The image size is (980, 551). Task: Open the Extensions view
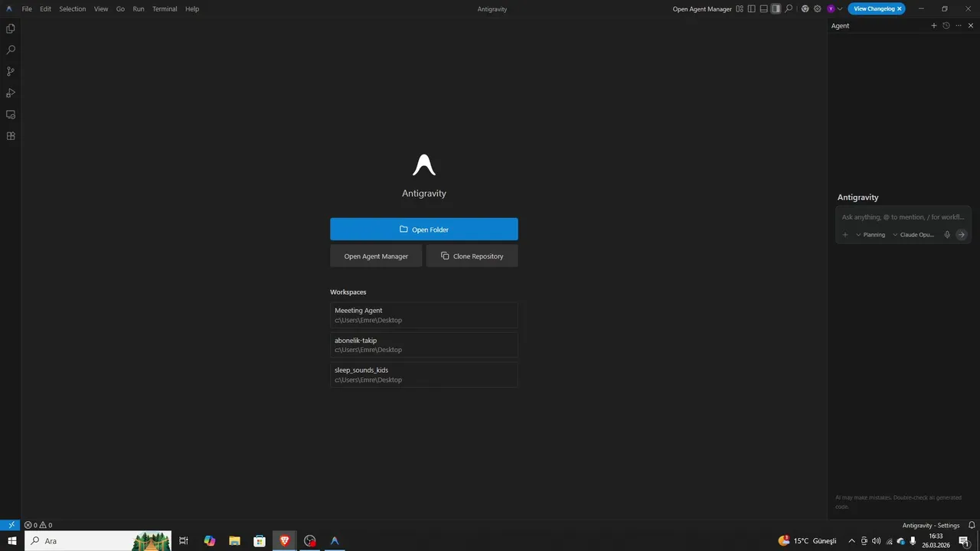pos(11,136)
